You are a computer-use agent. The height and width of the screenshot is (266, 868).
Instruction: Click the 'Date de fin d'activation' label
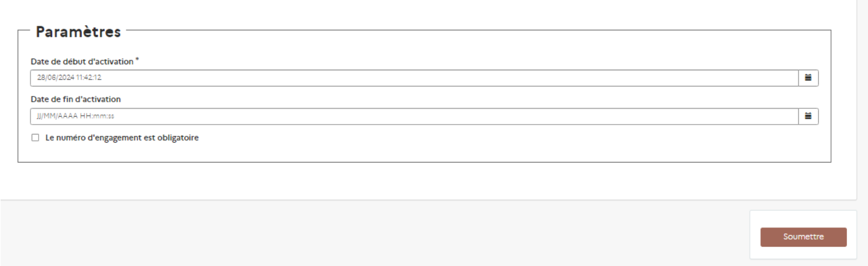(76, 99)
